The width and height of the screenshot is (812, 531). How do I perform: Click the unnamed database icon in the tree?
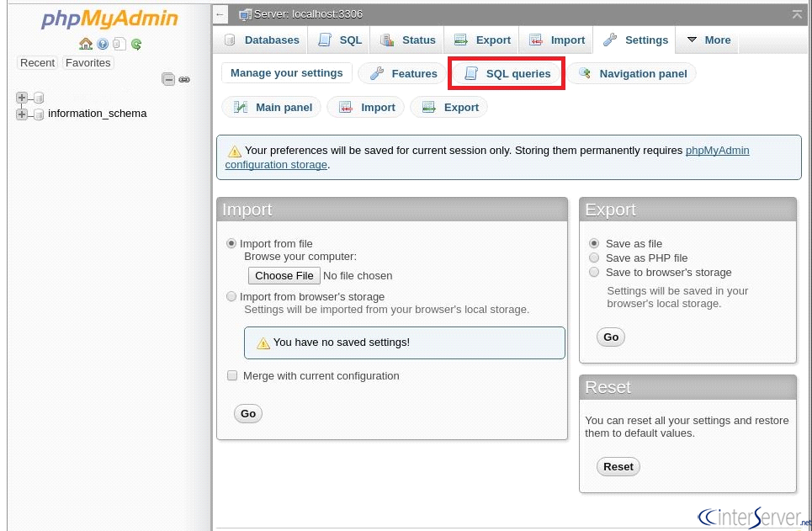(39, 98)
